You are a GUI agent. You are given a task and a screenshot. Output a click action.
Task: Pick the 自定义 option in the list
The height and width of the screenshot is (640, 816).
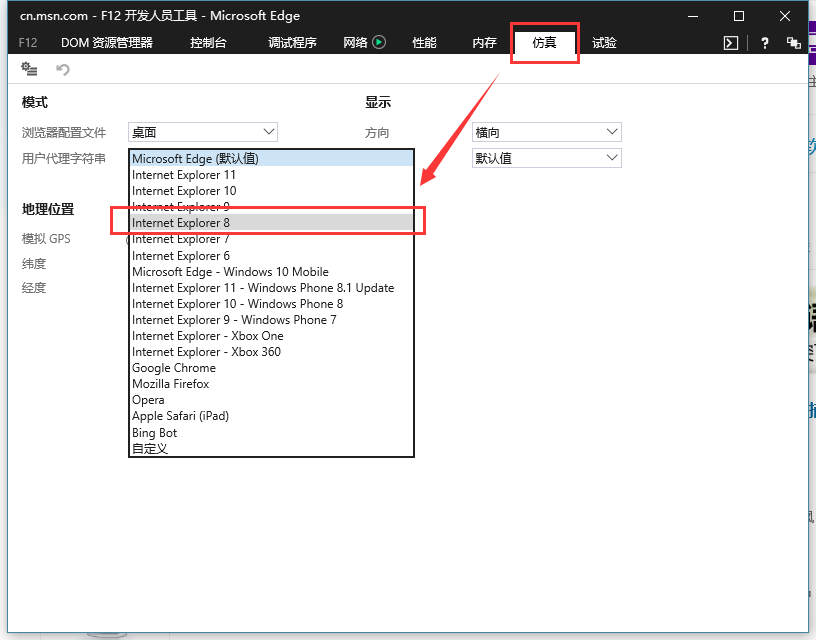pos(150,448)
